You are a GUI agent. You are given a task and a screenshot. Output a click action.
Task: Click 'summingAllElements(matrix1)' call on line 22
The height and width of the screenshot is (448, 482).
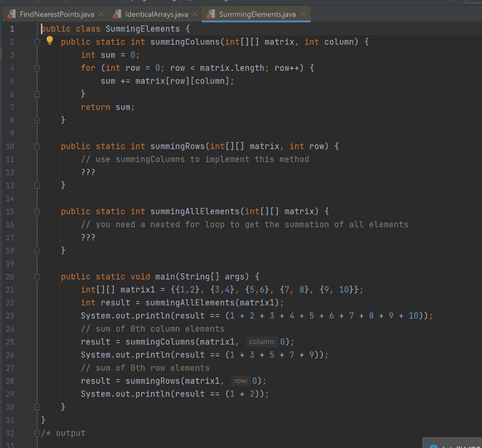(x=212, y=303)
